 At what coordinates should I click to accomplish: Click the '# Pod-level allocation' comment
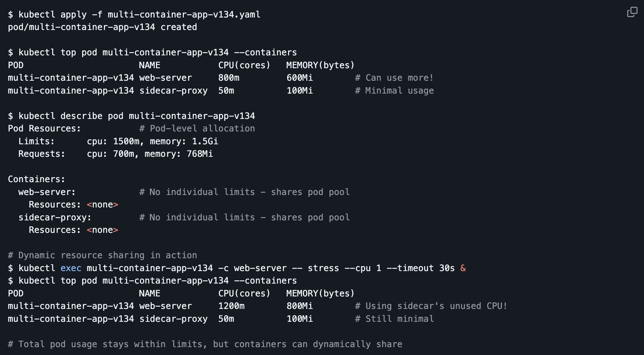197,129
